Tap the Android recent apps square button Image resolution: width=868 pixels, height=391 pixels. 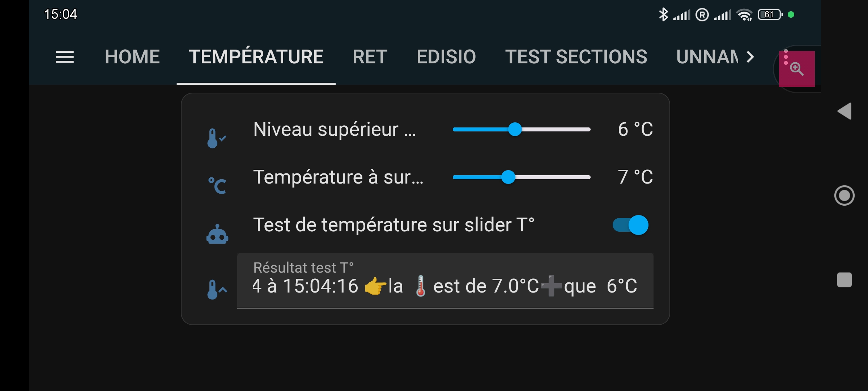(x=844, y=280)
